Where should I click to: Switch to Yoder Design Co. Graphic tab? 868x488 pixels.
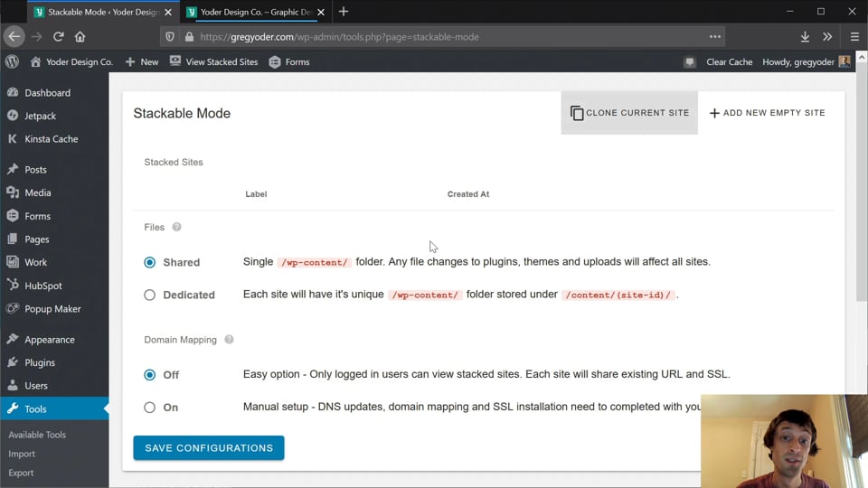coord(256,12)
